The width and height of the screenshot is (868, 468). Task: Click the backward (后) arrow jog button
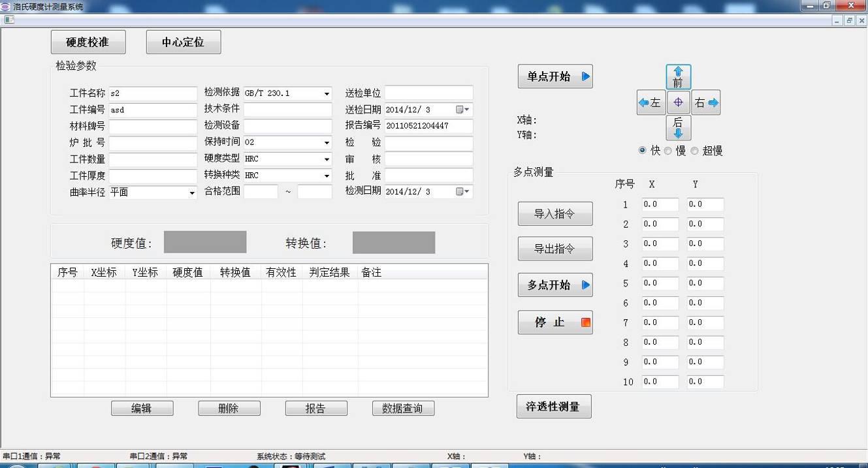(678, 127)
